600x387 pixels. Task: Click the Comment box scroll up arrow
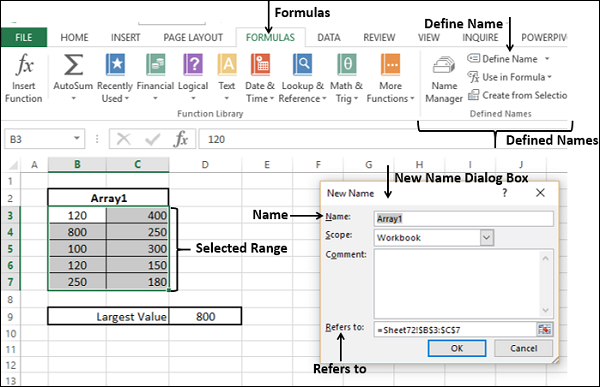tap(546, 258)
